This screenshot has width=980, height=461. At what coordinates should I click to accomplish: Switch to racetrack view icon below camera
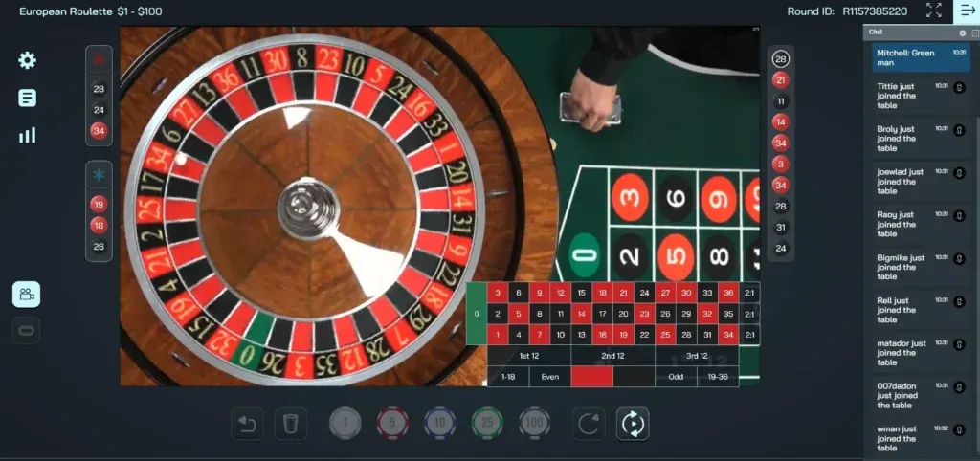tap(26, 331)
